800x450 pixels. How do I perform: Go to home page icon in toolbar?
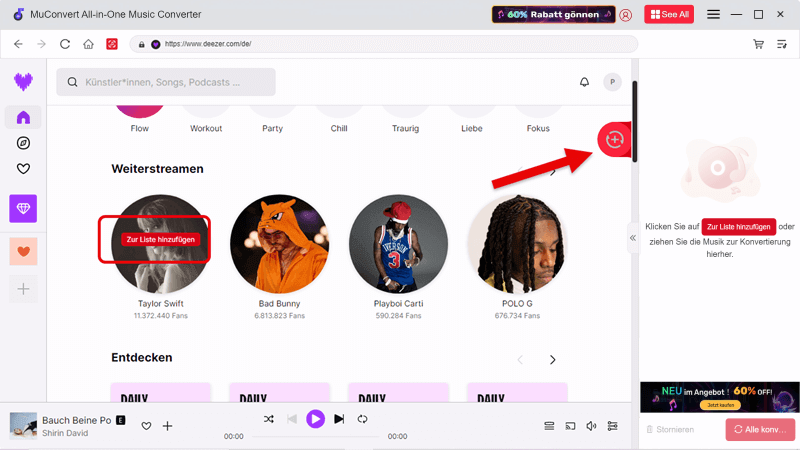[x=88, y=44]
